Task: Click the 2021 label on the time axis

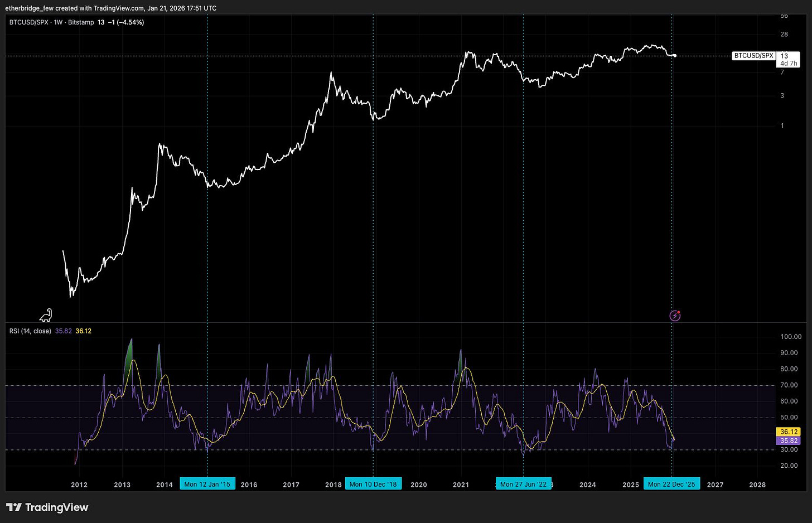Action: point(461,485)
